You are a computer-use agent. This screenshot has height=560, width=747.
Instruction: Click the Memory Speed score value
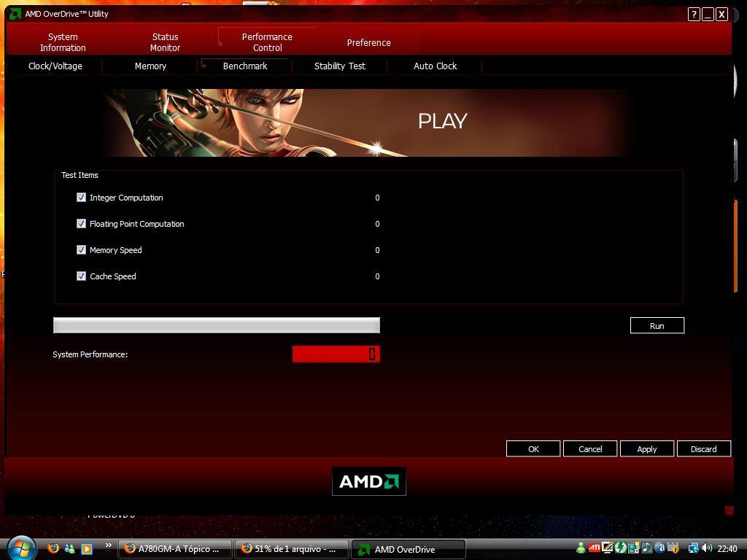tap(377, 250)
